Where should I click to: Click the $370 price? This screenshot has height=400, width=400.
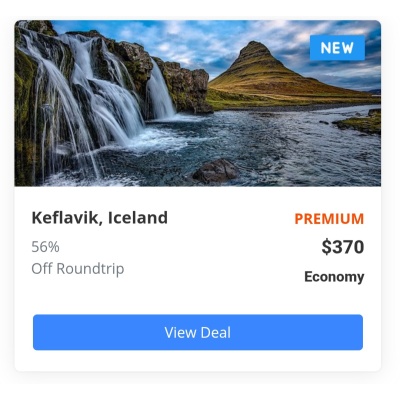(x=343, y=247)
